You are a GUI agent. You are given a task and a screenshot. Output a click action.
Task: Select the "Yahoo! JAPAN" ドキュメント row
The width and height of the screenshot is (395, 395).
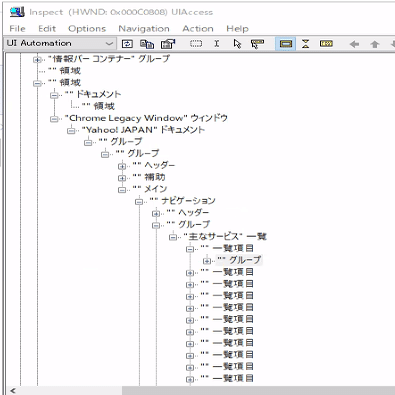click(x=143, y=130)
